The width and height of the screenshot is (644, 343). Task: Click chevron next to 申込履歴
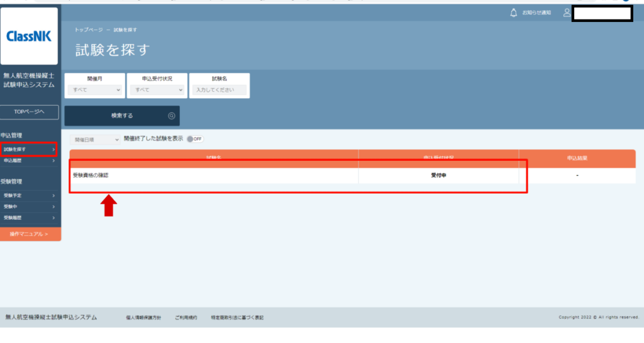tap(53, 161)
